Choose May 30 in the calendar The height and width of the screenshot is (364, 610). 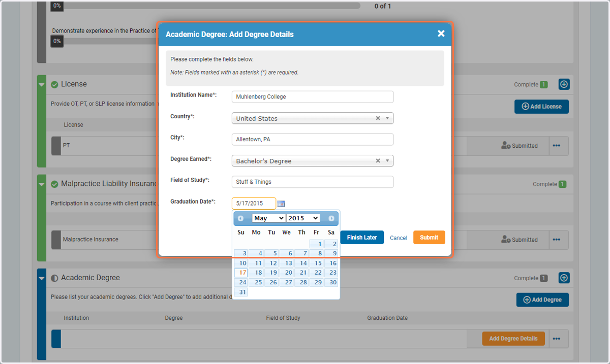(331, 282)
